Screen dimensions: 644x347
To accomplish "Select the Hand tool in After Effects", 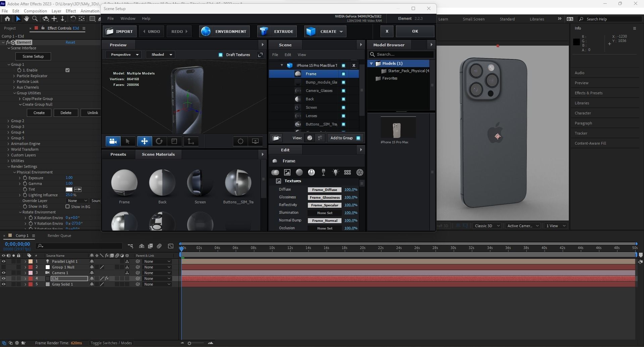I will click(x=27, y=19).
